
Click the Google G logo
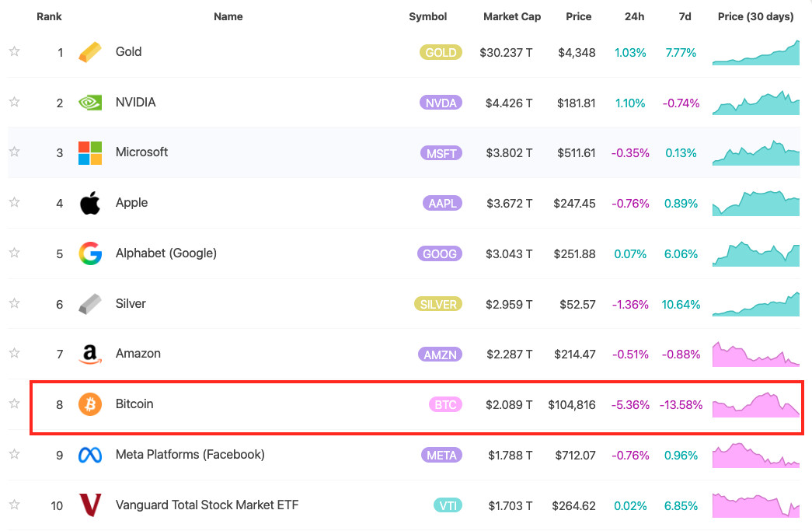click(x=89, y=253)
